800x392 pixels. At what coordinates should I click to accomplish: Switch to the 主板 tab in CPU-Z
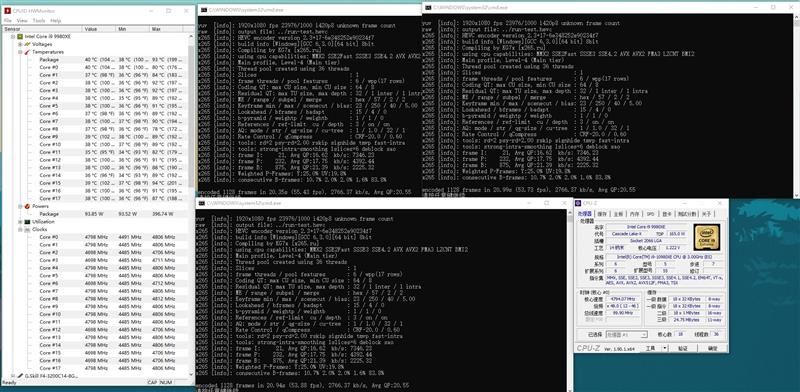pos(618,214)
